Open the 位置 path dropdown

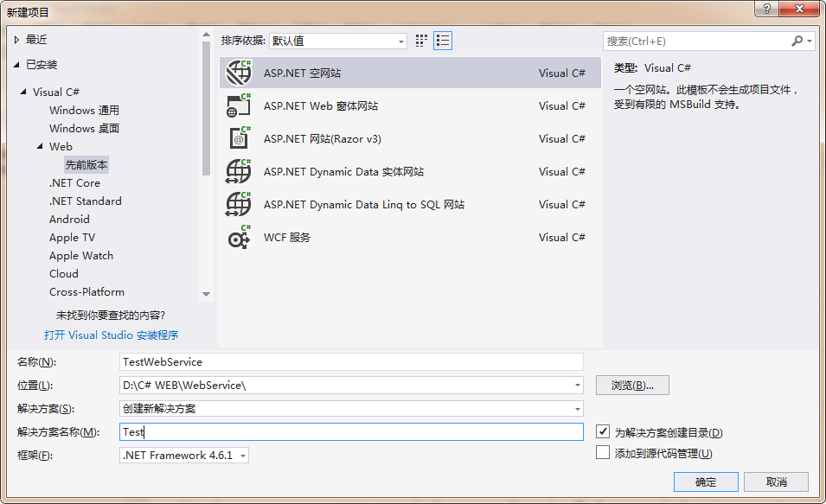click(x=578, y=385)
